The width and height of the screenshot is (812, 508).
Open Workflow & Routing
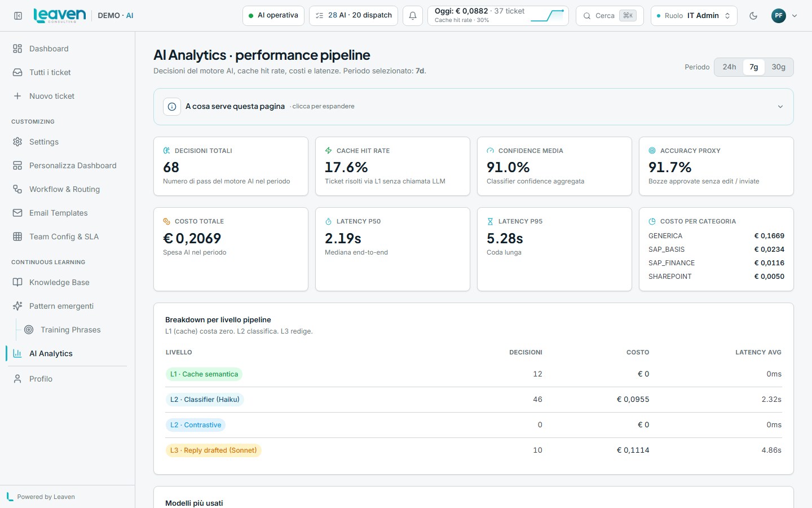pyautogui.click(x=68, y=189)
